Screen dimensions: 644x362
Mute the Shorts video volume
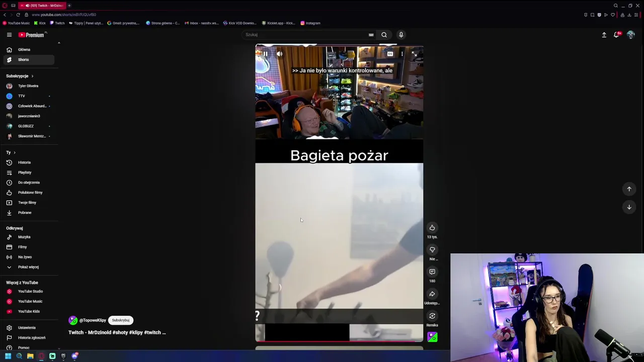tap(279, 54)
